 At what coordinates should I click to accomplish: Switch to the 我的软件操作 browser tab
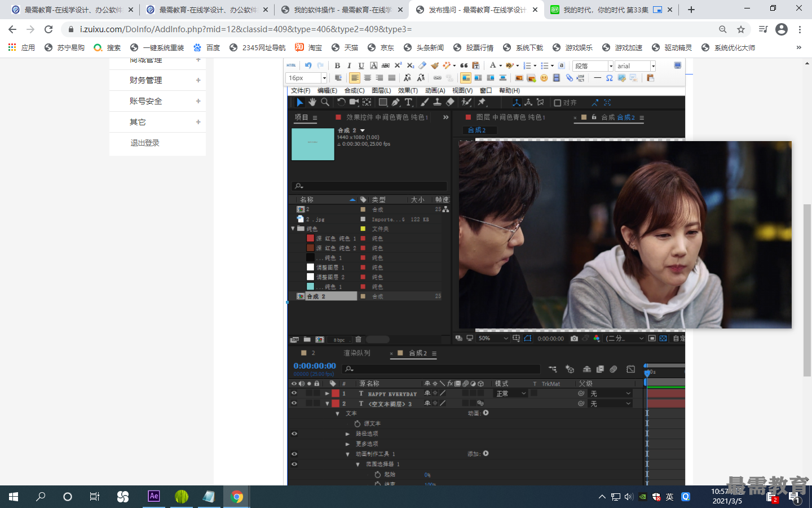pyautogui.click(x=342, y=10)
